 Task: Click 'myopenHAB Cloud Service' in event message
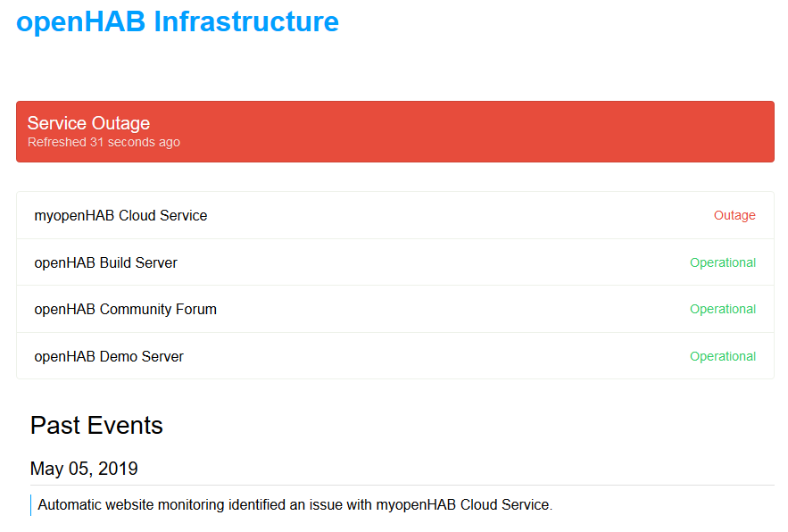click(x=462, y=505)
